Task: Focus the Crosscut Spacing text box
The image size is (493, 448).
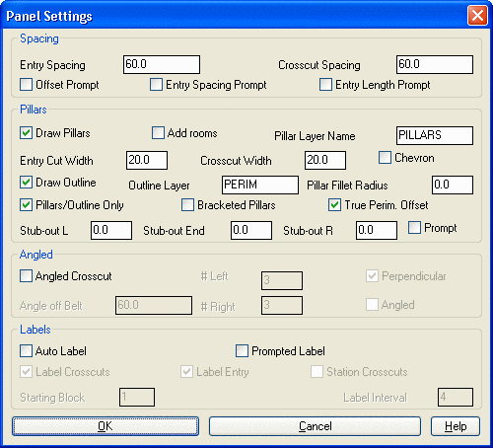Action: tap(435, 64)
